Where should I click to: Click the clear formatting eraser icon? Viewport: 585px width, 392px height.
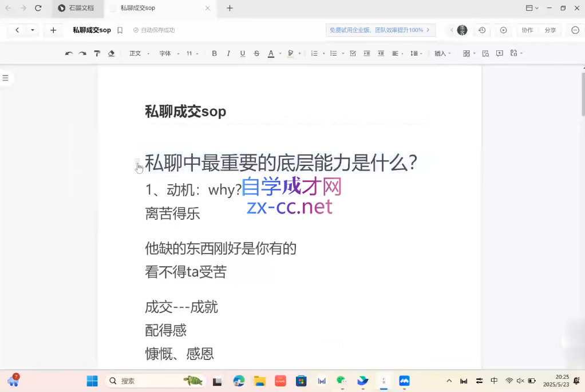coord(111,53)
